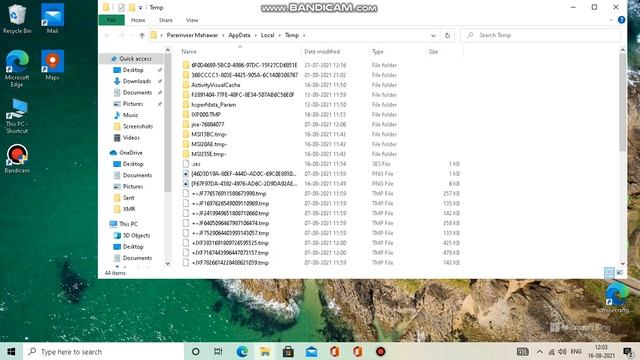This screenshot has height=360, width=640.
Task: Switch to the details view button in the status bar
Action: (x=609, y=272)
